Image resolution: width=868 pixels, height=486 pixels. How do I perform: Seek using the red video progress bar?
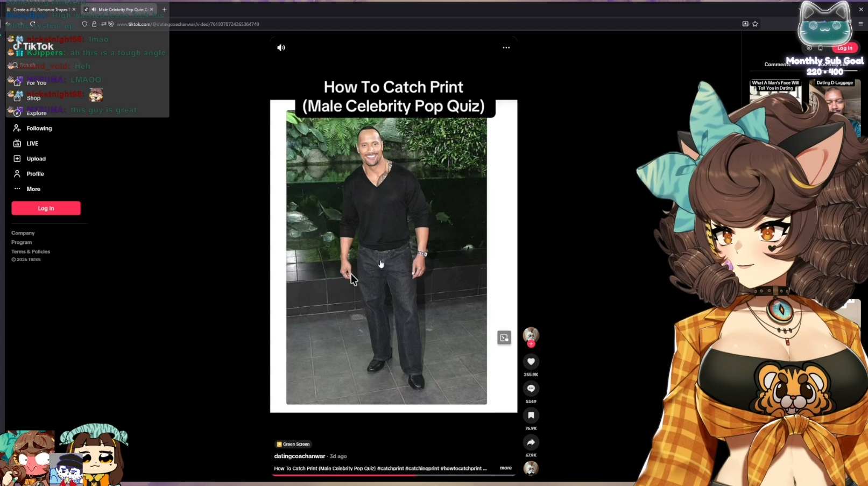coord(393,475)
